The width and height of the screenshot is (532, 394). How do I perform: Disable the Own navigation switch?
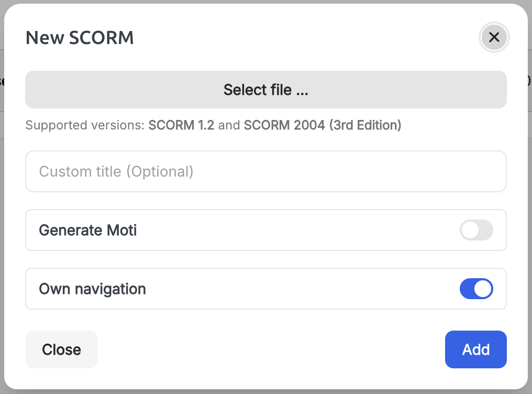[x=476, y=289]
